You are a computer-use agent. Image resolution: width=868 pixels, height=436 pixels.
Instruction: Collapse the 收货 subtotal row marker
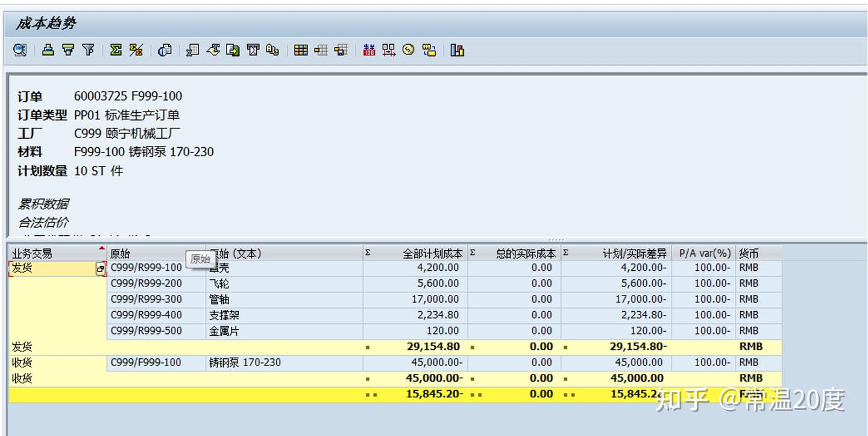coord(367,380)
